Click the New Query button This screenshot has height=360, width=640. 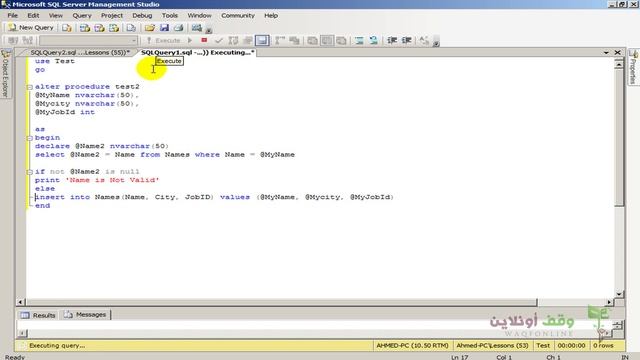(x=31, y=27)
